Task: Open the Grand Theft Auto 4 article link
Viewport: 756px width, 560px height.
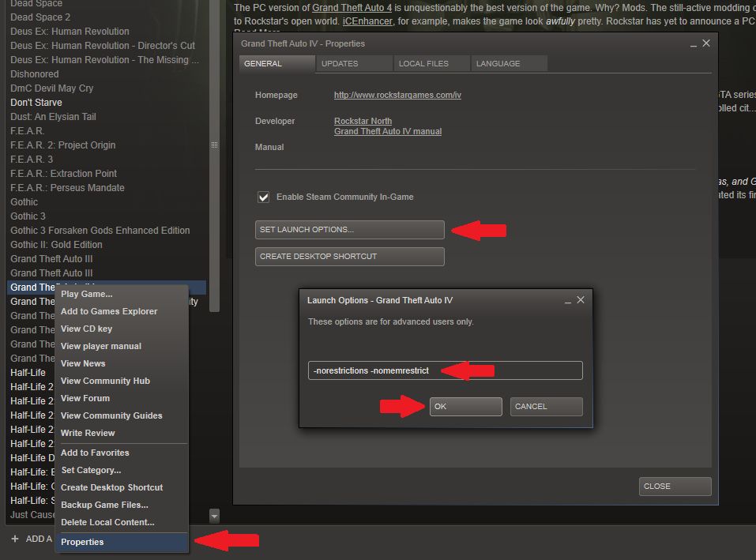Action: coord(352,8)
